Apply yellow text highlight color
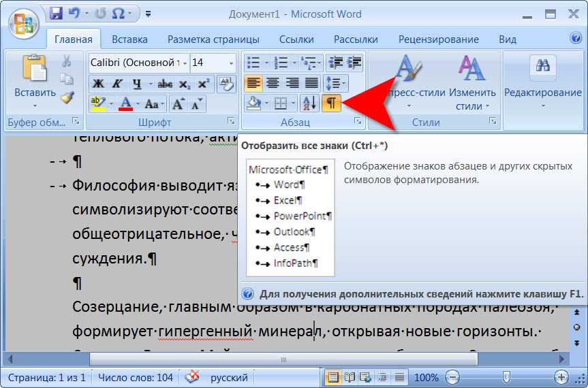This screenshot has width=588, height=388. [x=98, y=103]
